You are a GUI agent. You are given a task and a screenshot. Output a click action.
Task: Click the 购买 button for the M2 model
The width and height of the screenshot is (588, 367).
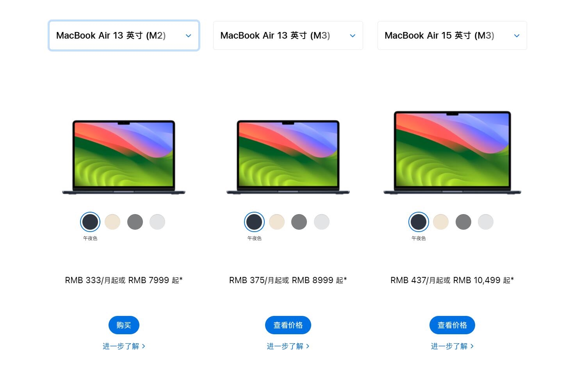tap(124, 325)
